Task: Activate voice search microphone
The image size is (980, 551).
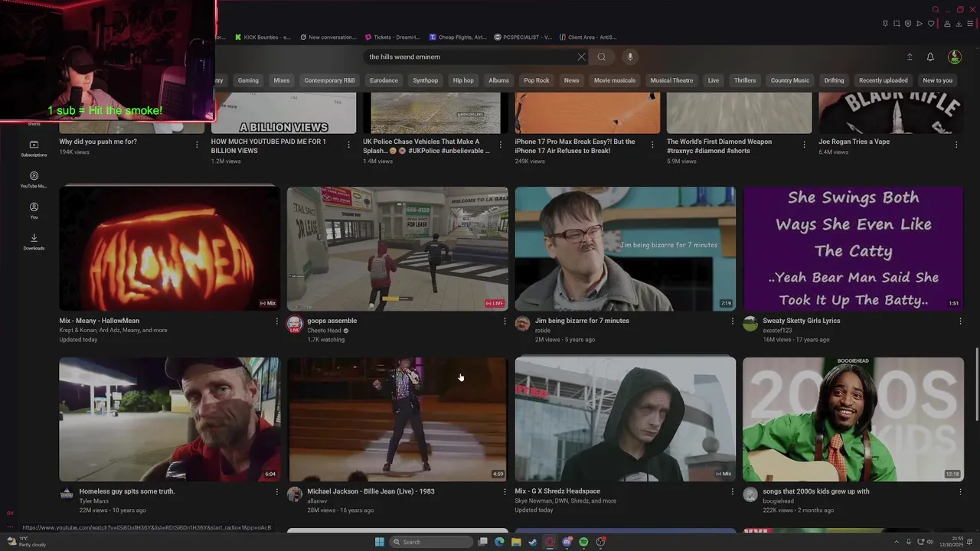Action: coord(630,57)
